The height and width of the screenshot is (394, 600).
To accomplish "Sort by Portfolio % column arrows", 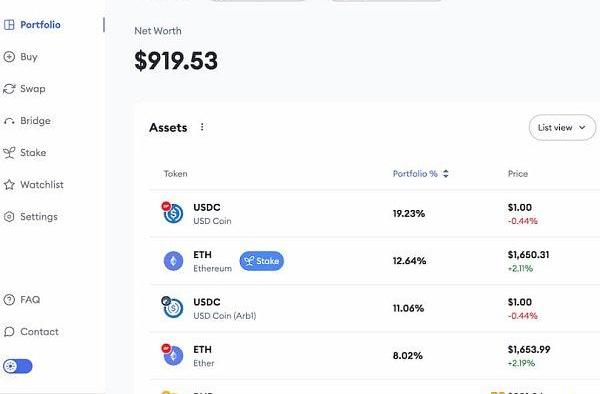I will pos(446,174).
